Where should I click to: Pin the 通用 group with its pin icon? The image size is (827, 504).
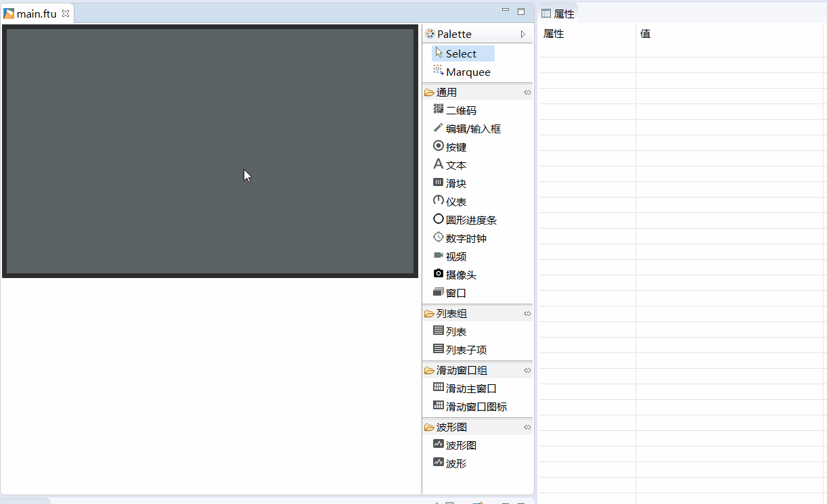coord(527,92)
